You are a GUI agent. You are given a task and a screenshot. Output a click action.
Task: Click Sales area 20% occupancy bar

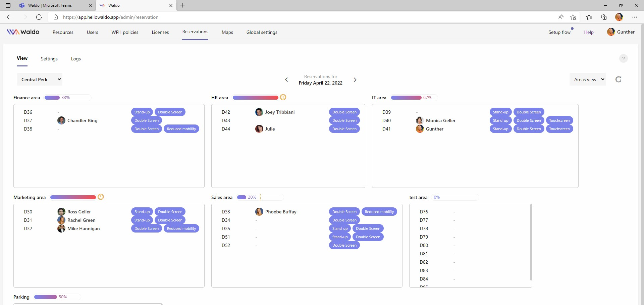click(x=260, y=197)
